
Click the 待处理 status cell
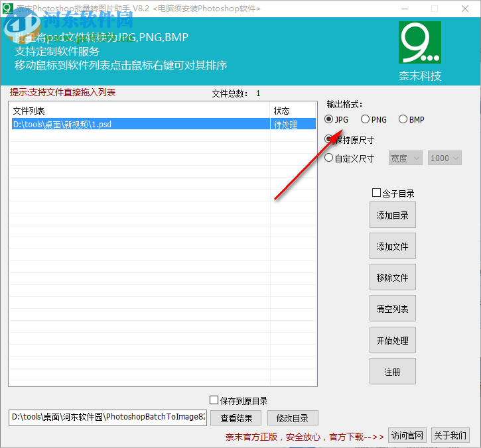coord(293,124)
